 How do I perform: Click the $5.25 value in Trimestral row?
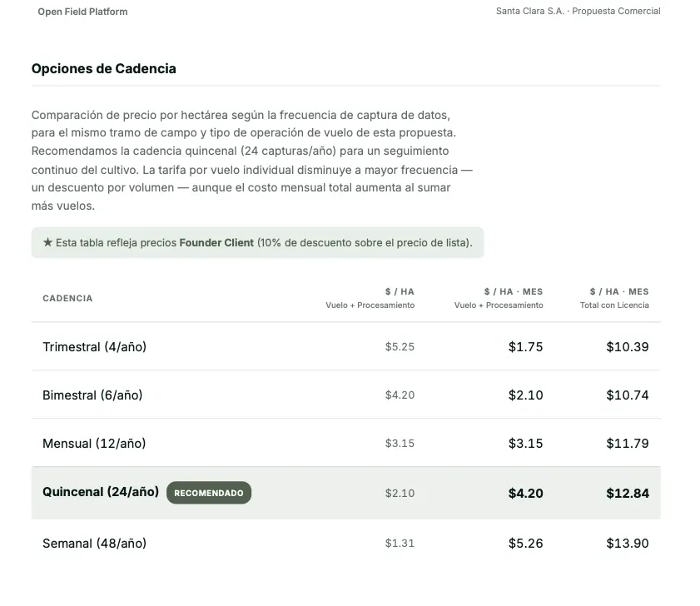click(x=400, y=346)
